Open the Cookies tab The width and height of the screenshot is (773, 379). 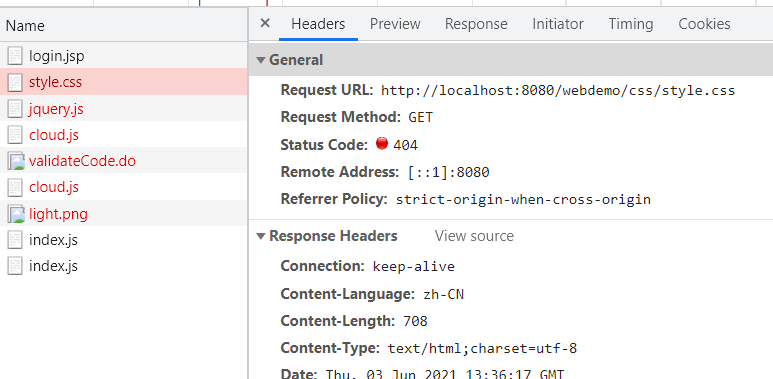(x=704, y=24)
